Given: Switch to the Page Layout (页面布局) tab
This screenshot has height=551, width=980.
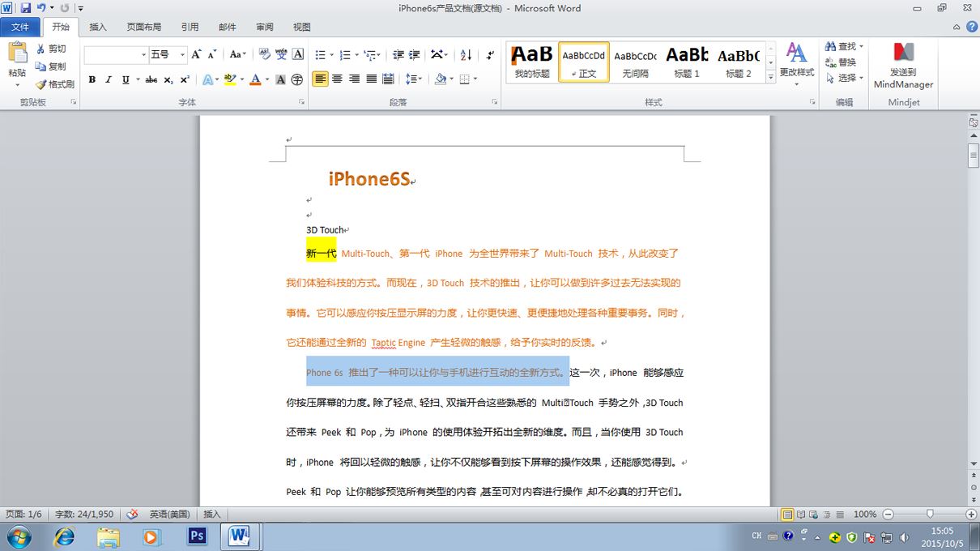Looking at the screenshot, I should (143, 27).
